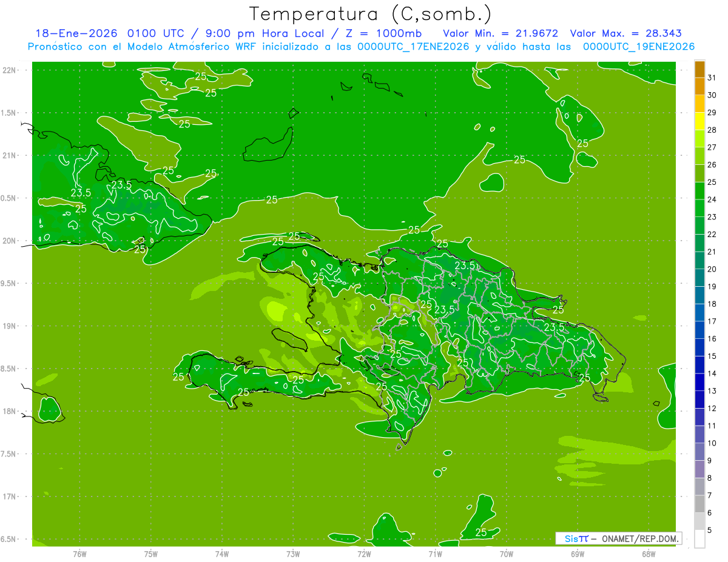Click the "73W" longitude axis label
The image size is (728, 562).
point(293,554)
